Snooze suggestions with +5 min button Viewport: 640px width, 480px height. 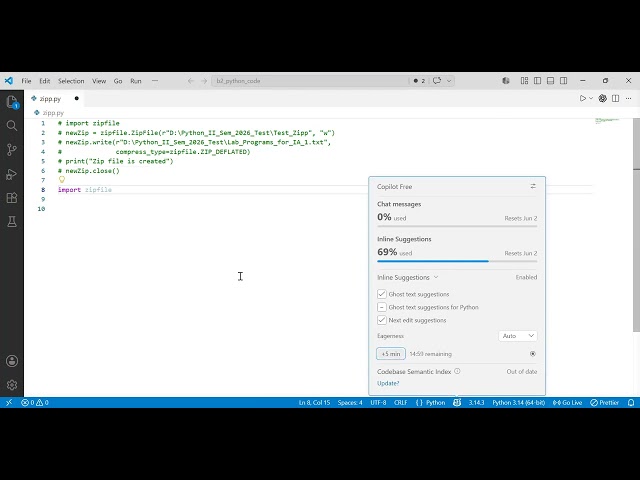pos(391,354)
